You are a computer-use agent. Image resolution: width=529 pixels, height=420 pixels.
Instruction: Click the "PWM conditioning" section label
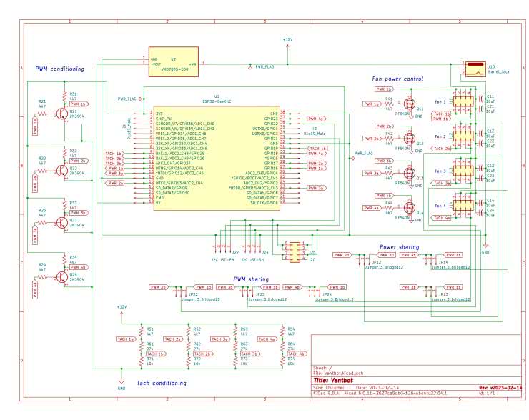(60, 69)
